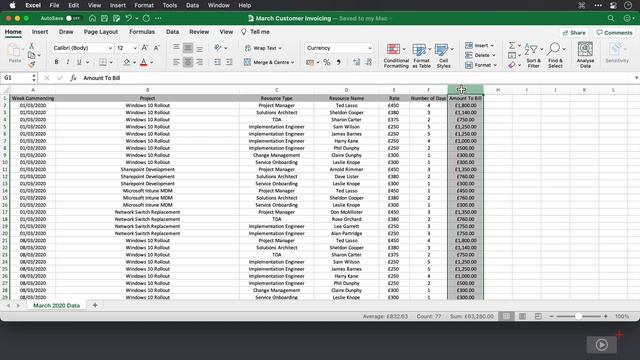Add a new sheet with plus button

[95, 305]
